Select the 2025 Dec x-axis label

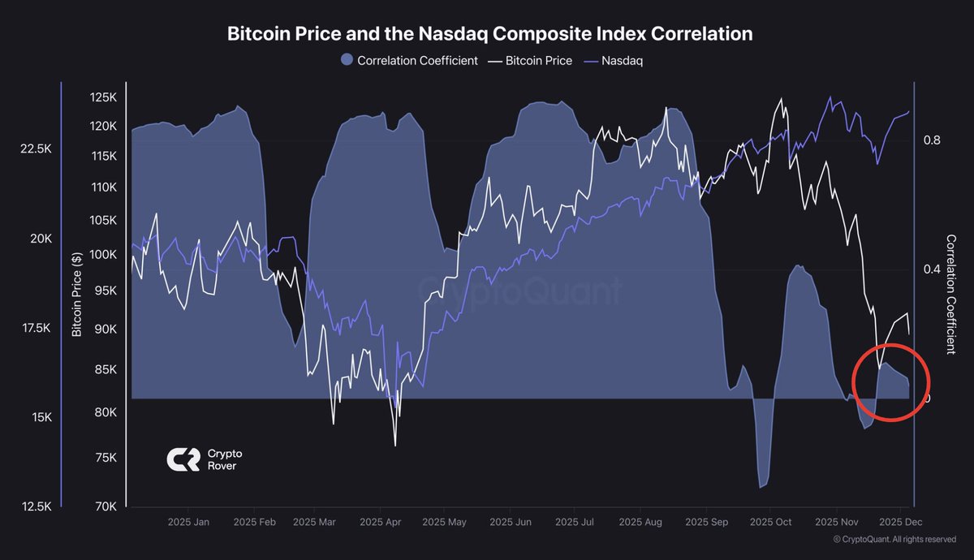pos(899,522)
